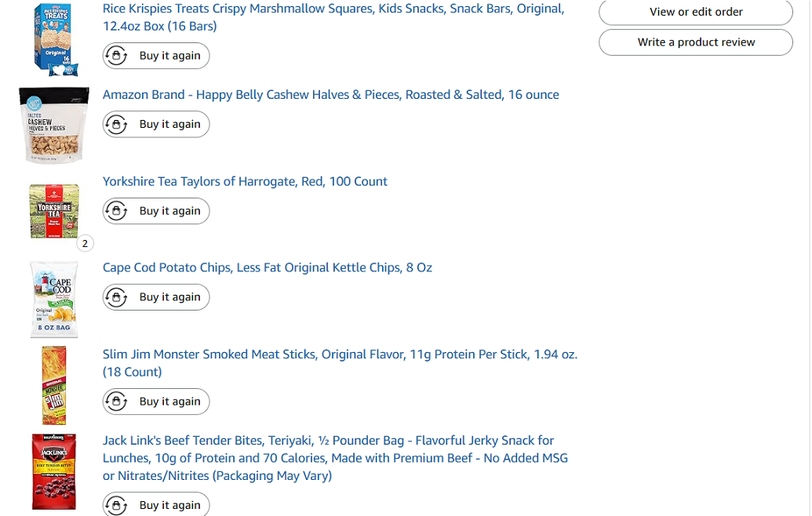This screenshot has height=516, width=812.
Task: Open Slim Jim Monster box thumbnail
Action: (54, 386)
